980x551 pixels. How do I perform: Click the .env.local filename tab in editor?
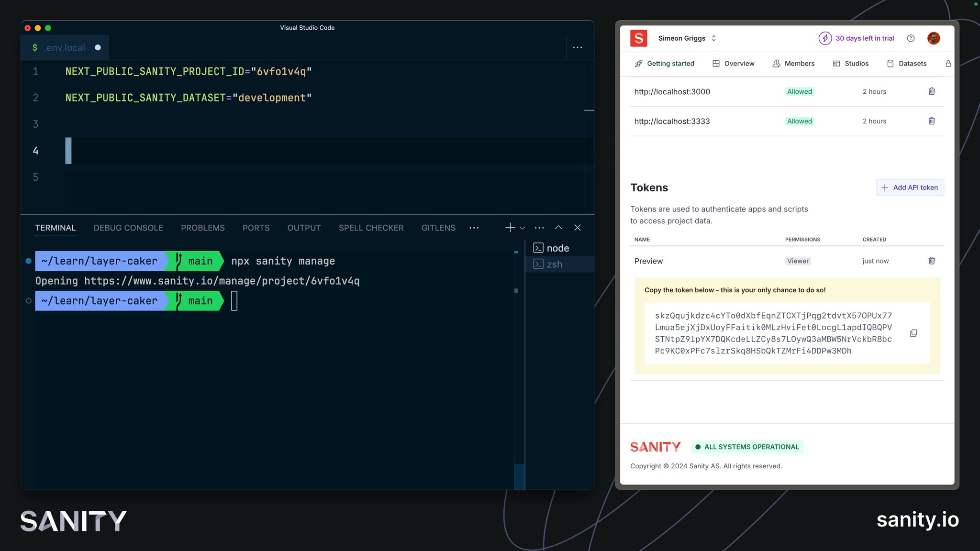(64, 46)
